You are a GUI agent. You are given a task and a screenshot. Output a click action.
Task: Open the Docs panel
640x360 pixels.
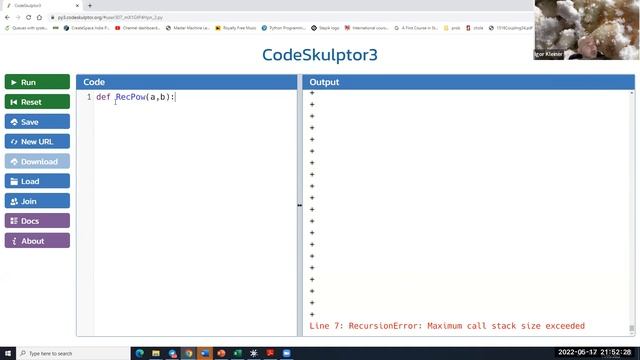[x=37, y=220]
